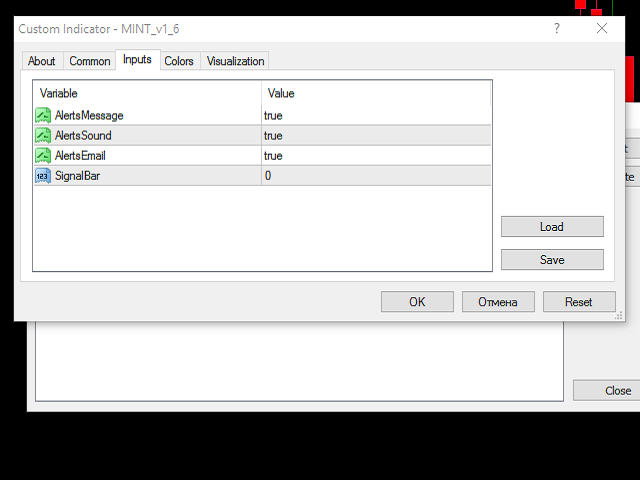640x480 pixels.
Task: Click the Load button
Action: click(552, 227)
